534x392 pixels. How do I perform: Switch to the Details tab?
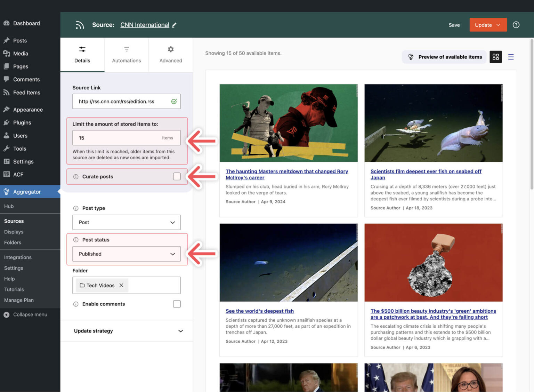[x=82, y=55]
